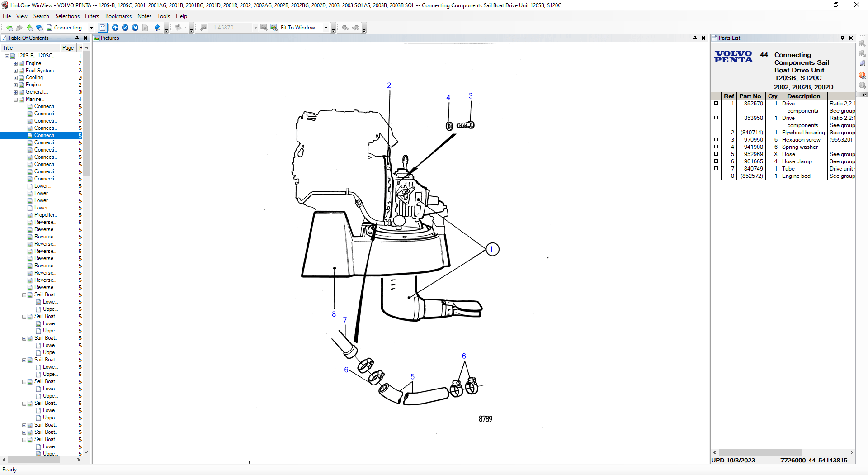Select the checkbox for Hose clamp 961665

tap(716, 161)
